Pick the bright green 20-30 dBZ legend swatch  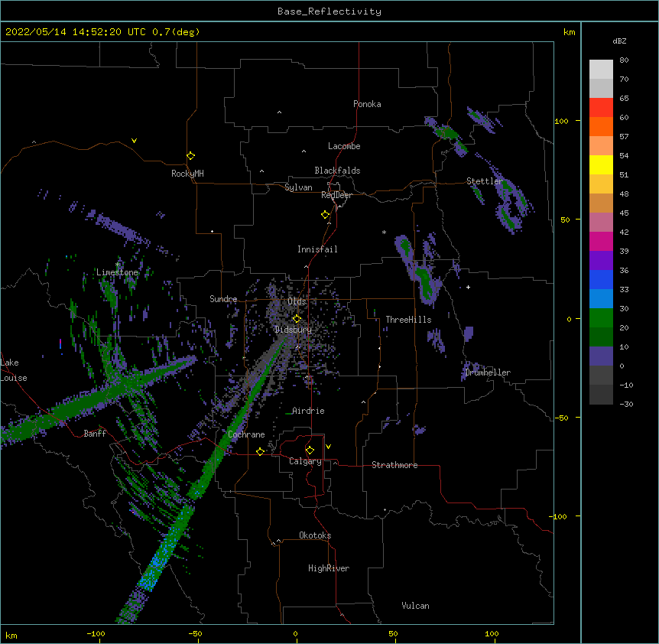(x=601, y=318)
